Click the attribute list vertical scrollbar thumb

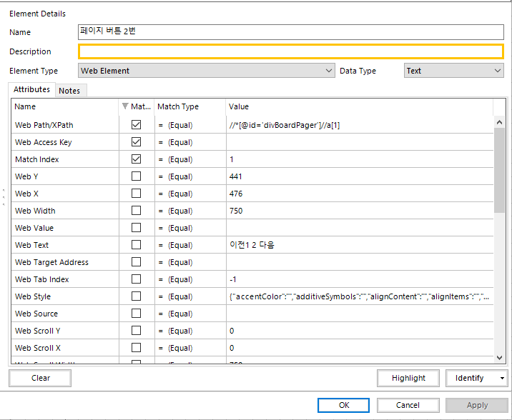pyautogui.click(x=499, y=171)
